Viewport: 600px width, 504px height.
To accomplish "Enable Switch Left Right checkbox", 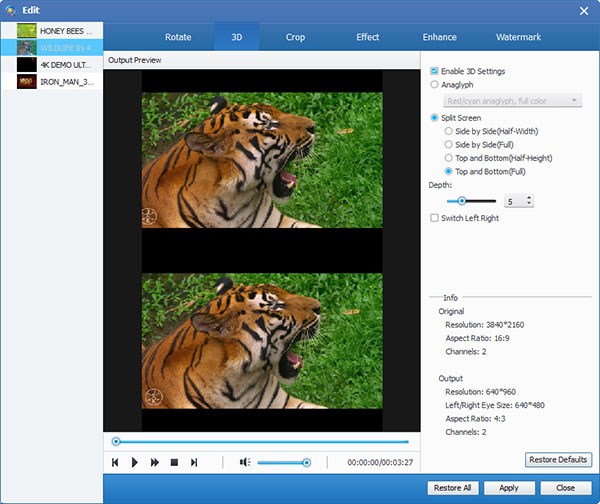I will pos(434,218).
